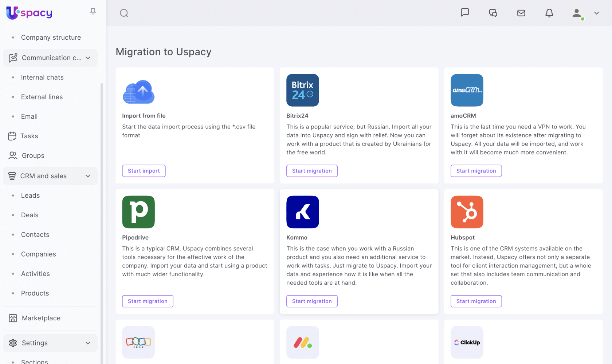Click the Pipedrive card title
612x364 pixels.
[x=136, y=238]
